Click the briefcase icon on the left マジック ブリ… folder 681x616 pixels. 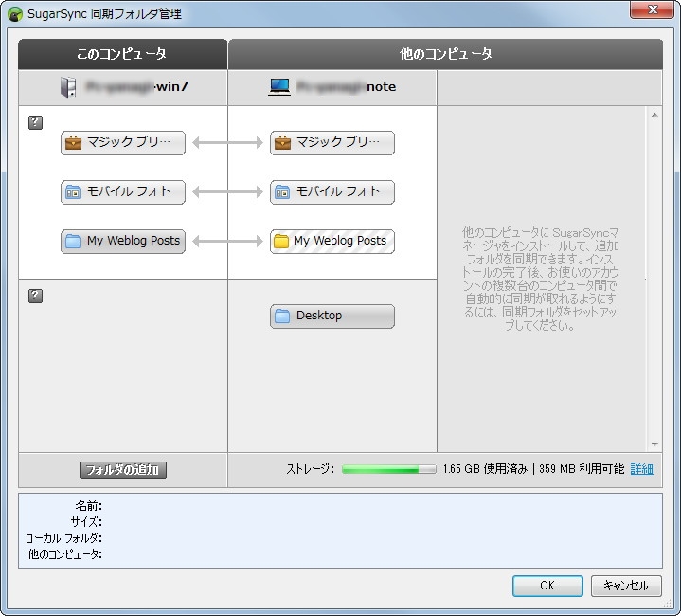click(73, 142)
